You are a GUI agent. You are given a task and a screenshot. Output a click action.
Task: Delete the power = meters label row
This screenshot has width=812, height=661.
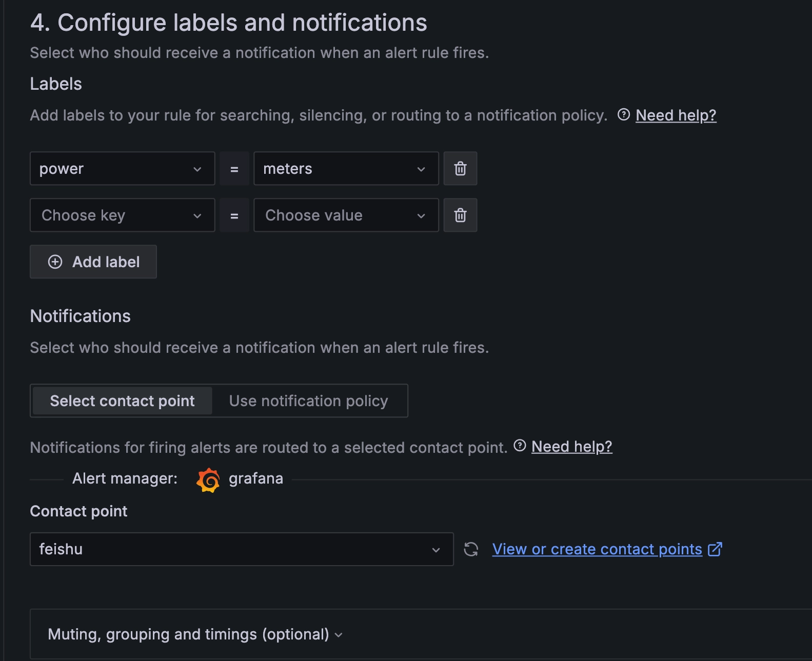pyautogui.click(x=460, y=169)
